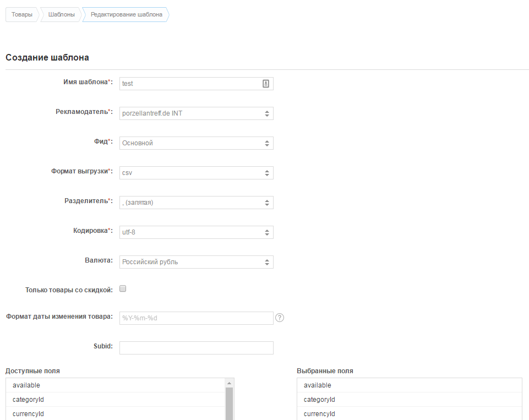Select 'available' in Выбранные поля list
Image resolution: width=529 pixels, height=420 pixels.
[409, 385]
